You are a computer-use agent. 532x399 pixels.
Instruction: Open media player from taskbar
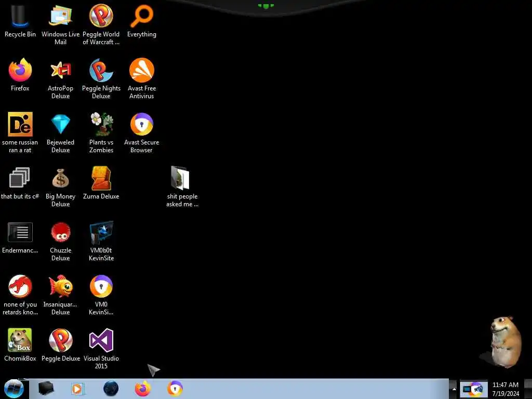click(x=77, y=389)
